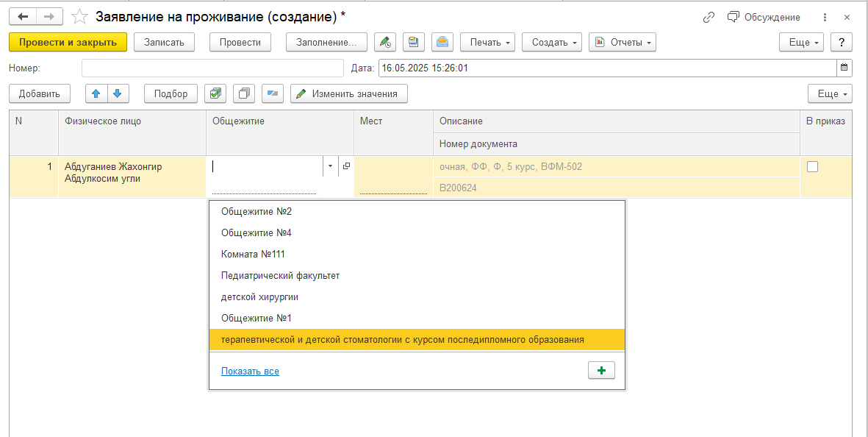Open the Создать dropdown

[x=552, y=42]
